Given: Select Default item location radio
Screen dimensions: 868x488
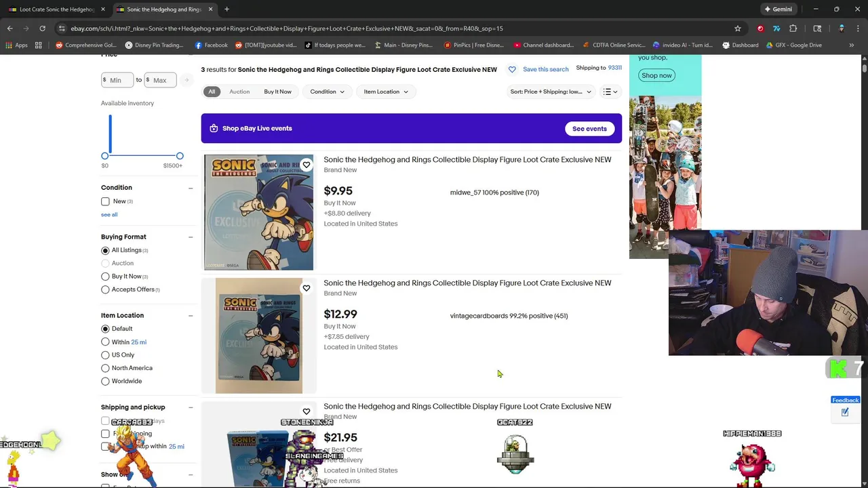Looking at the screenshot, I should [105, 329].
